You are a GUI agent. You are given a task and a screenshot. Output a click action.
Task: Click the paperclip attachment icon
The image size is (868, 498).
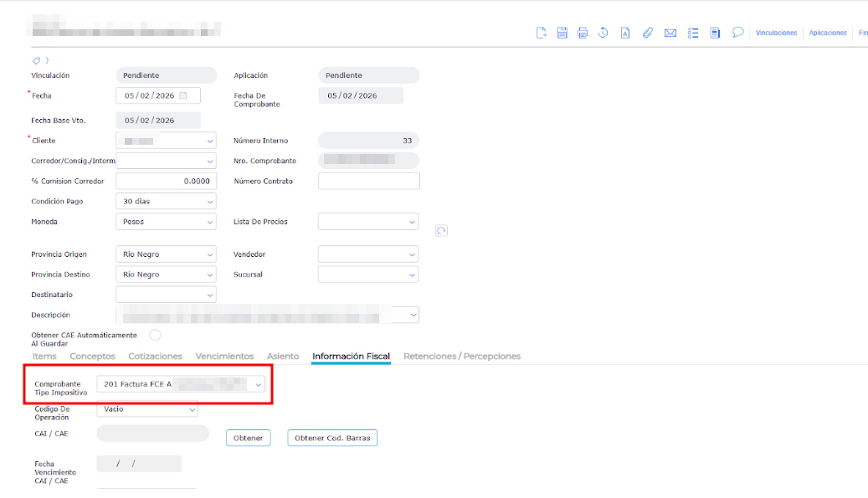pyautogui.click(x=647, y=33)
